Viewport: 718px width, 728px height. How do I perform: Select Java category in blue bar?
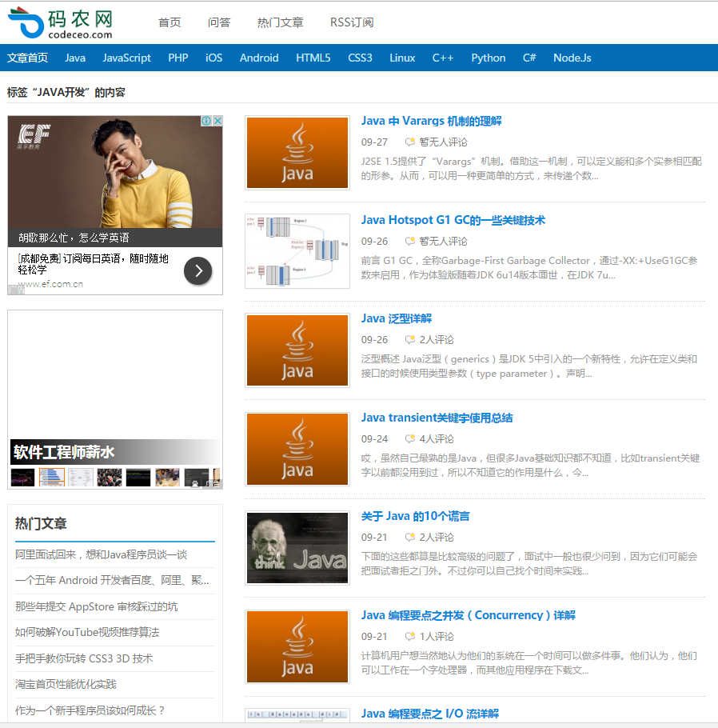[75, 58]
